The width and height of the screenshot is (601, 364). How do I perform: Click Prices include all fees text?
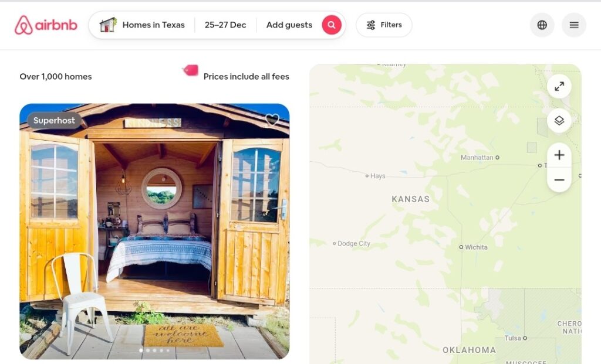tap(246, 77)
